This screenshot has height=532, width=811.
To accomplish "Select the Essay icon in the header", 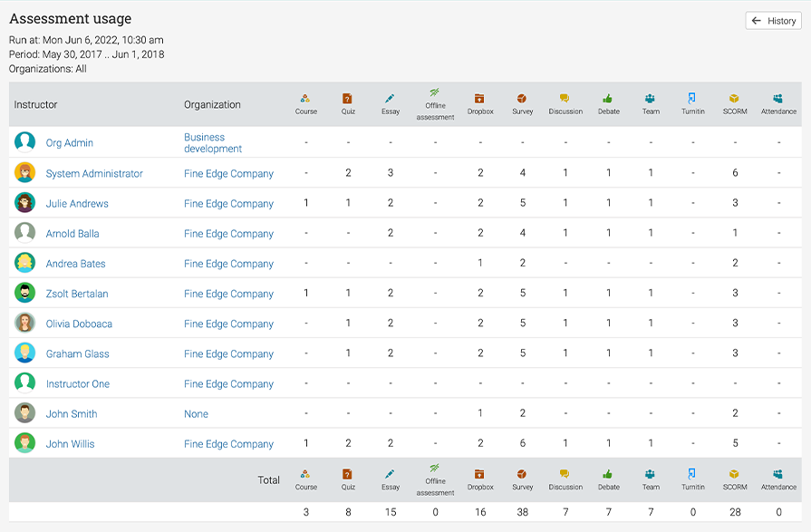I will click(390, 98).
